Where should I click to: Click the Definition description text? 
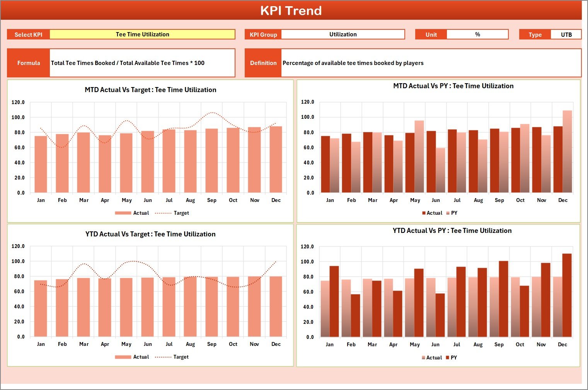(x=353, y=63)
